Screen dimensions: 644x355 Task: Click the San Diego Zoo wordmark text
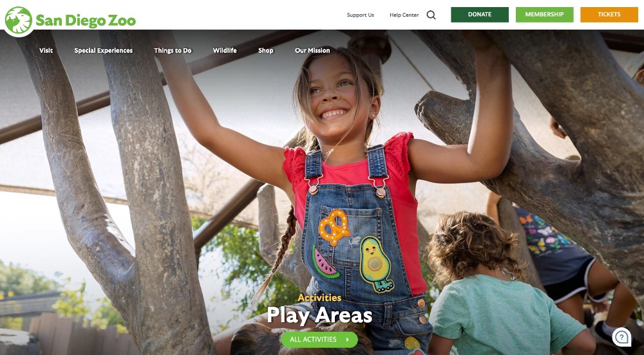(86, 21)
